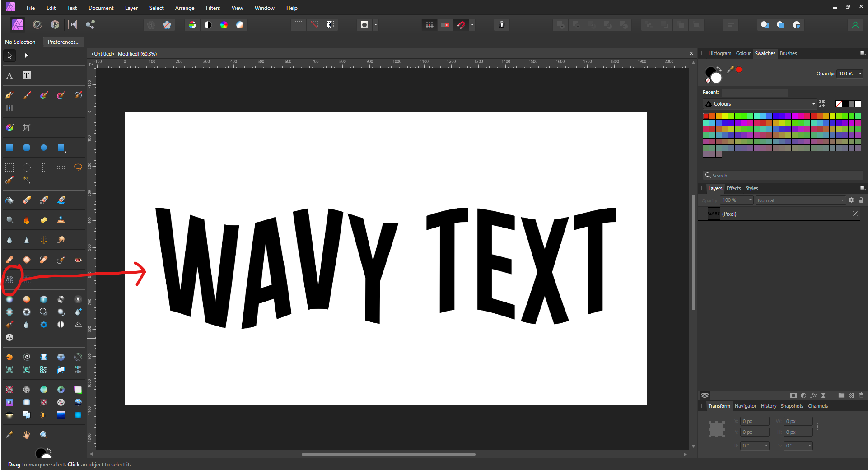Open the Delete (trash) tool in top toolbar
Viewport: 868px width, 470px height.
pyautogui.click(x=501, y=25)
